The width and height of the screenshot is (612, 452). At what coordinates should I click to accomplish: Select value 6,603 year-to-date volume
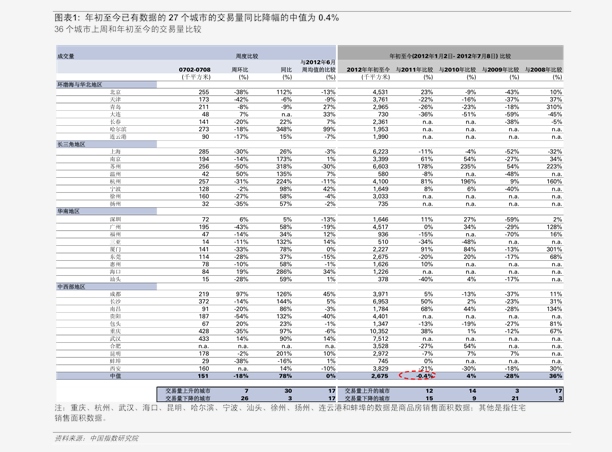click(380, 167)
